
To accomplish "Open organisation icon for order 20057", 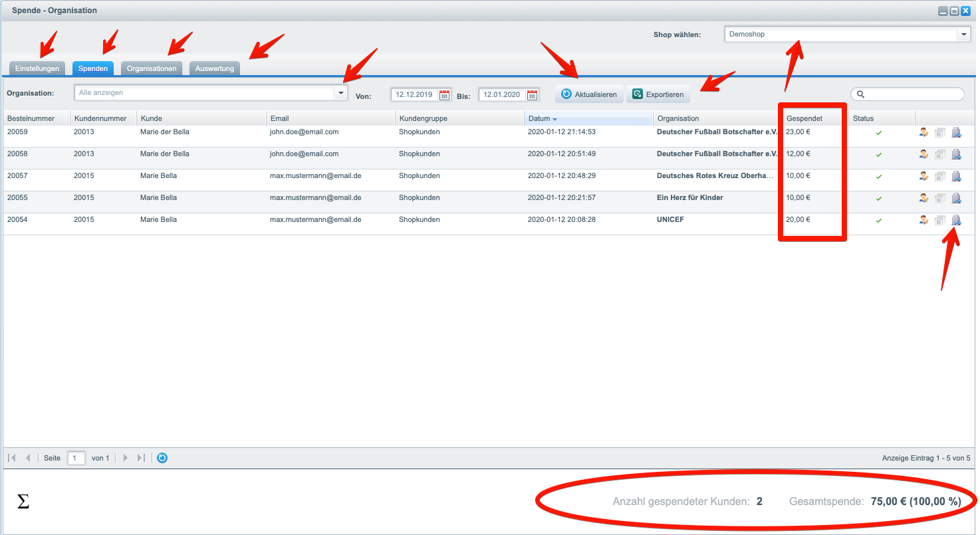I will point(956,177).
